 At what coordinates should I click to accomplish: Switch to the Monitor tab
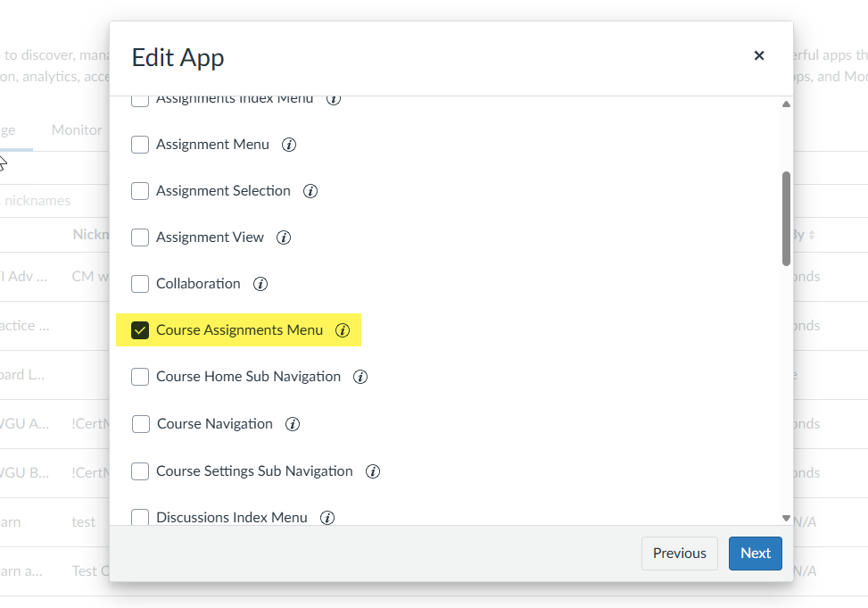coord(77,130)
